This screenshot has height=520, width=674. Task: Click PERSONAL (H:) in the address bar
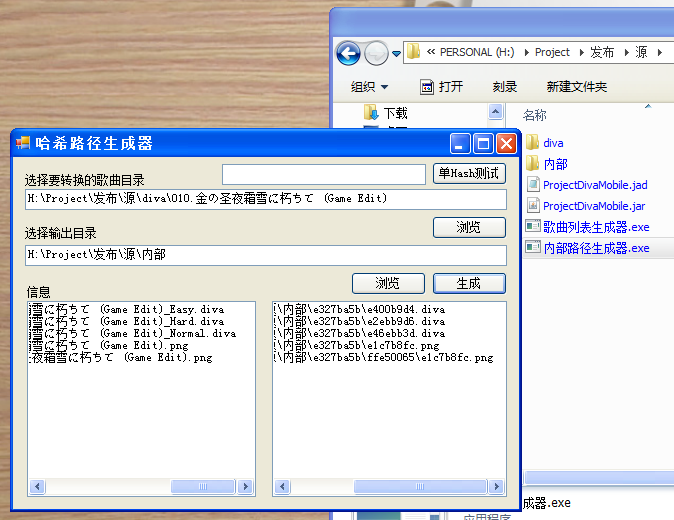point(477,52)
